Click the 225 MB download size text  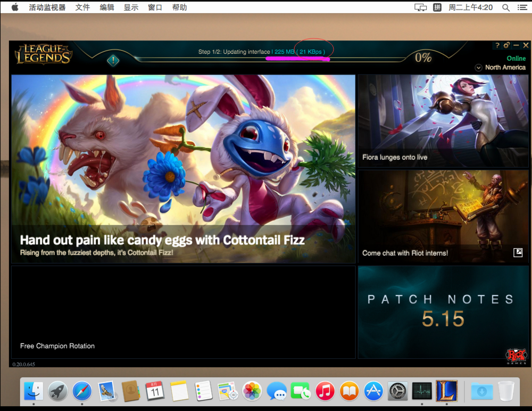coord(284,52)
